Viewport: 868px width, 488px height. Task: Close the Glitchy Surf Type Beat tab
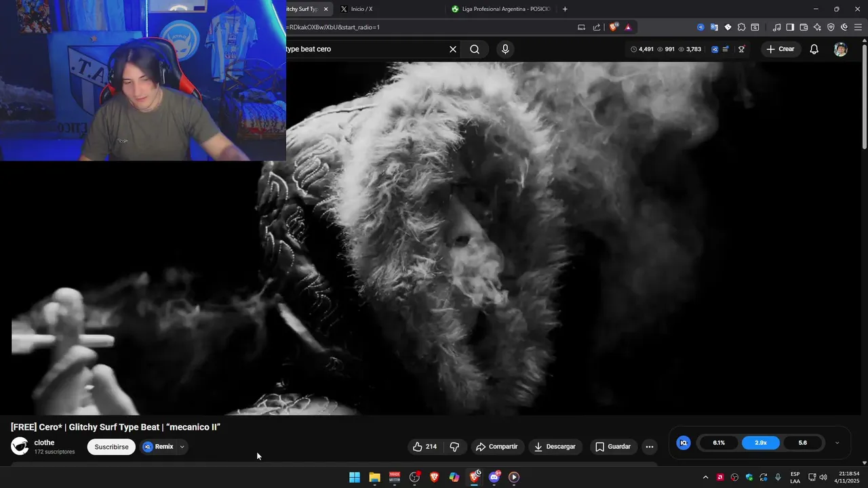pyautogui.click(x=325, y=9)
